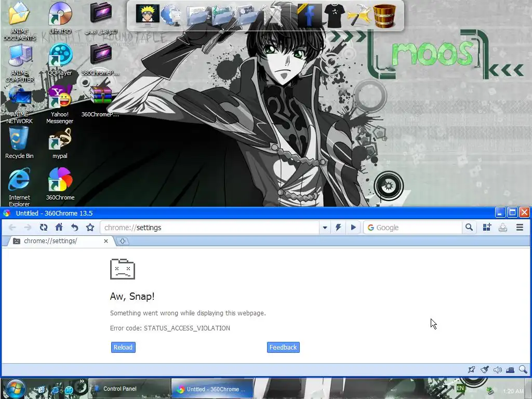Bookmark the page with the star icon

coord(90,228)
